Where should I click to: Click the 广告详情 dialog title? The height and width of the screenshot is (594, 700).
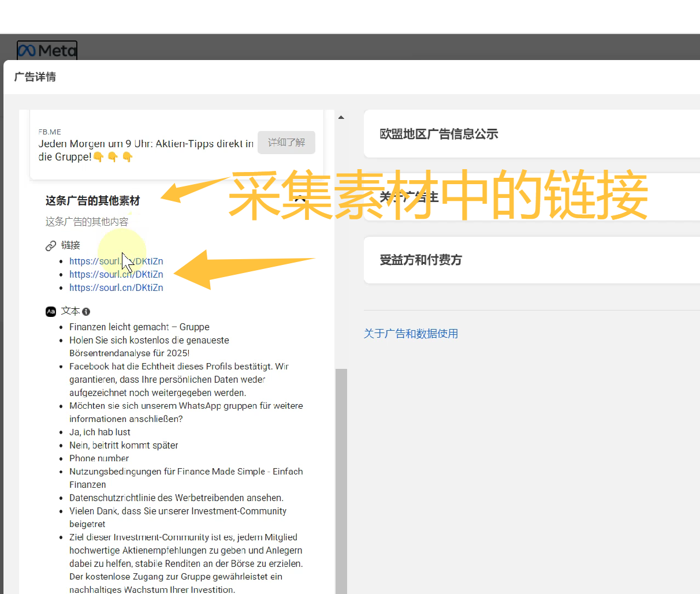[35, 77]
